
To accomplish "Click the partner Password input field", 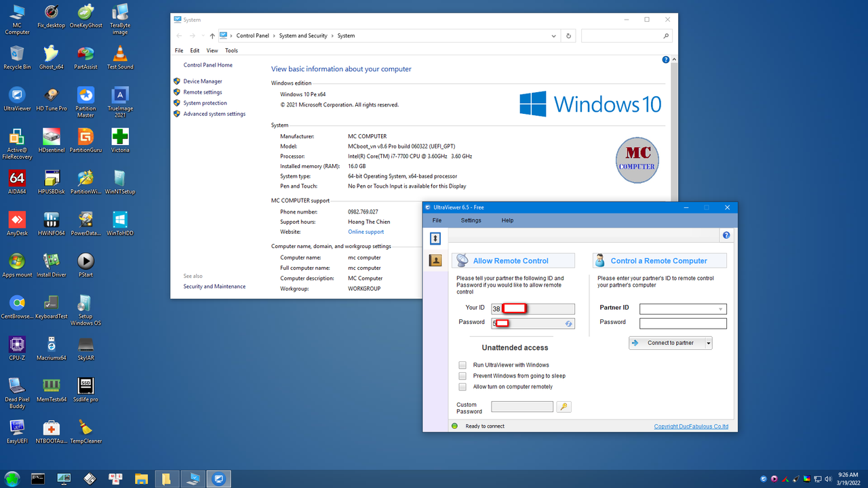I will (x=683, y=324).
